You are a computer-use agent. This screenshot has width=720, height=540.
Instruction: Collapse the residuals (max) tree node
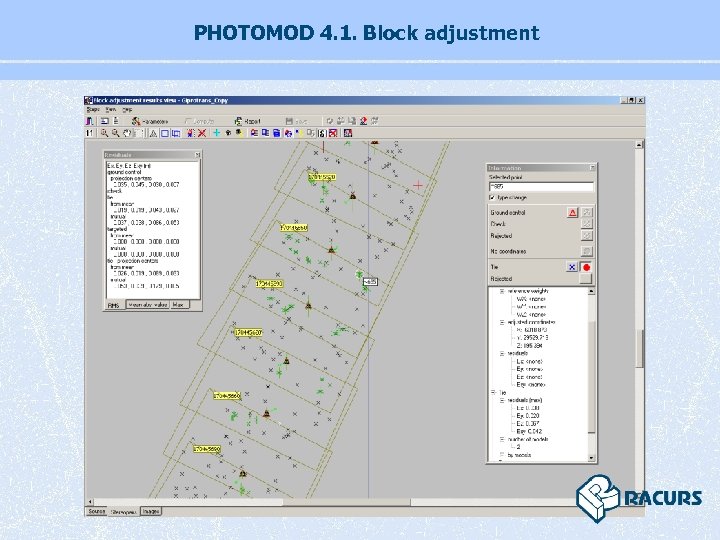point(502,400)
